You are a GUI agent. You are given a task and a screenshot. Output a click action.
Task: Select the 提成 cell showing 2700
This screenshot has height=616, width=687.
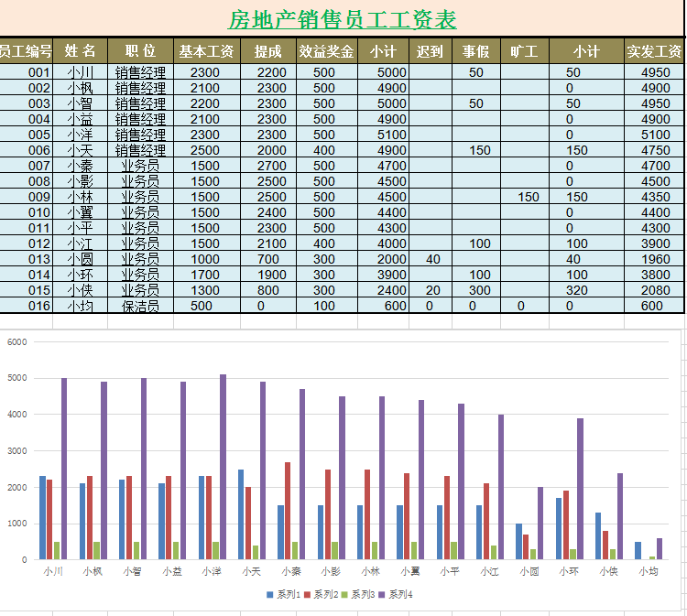coord(271,166)
